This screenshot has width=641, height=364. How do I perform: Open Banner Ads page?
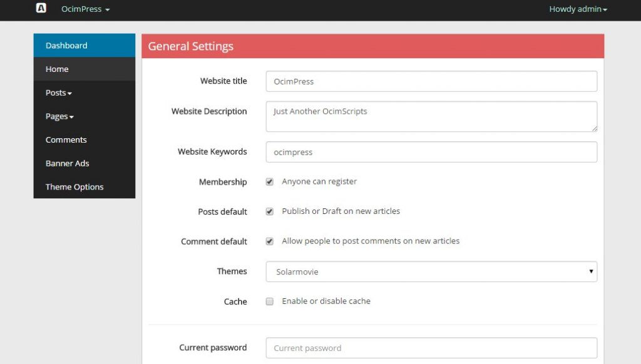point(85,163)
